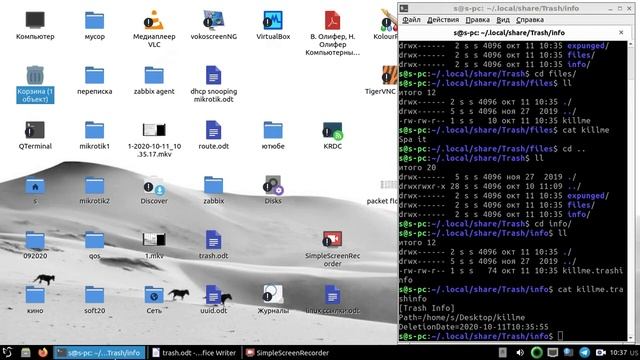Open Действия menu in terminal
This screenshot has height=360, width=640.
pyautogui.click(x=443, y=20)
